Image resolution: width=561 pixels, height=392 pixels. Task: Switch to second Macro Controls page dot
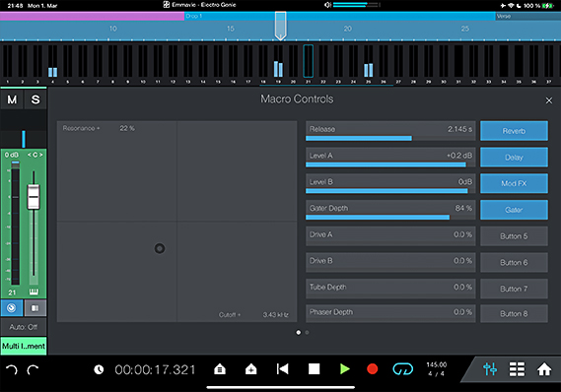coord(307,332)
